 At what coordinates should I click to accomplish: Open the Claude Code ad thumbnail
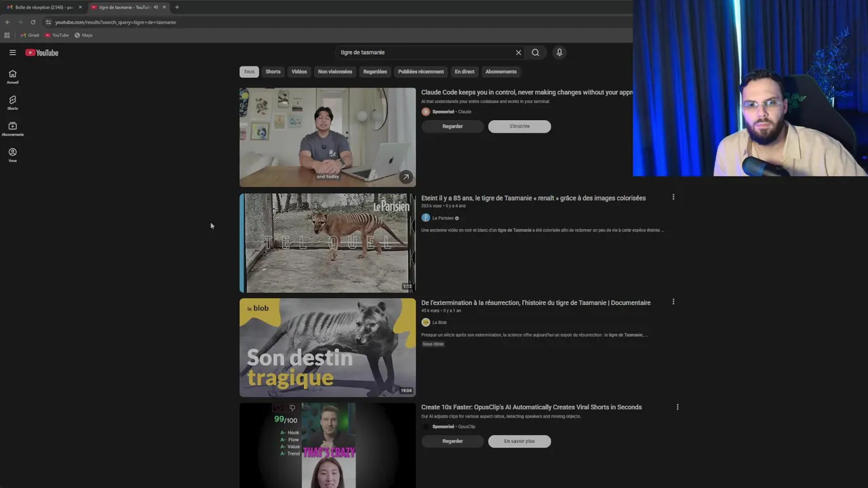[x=328, y=137]
